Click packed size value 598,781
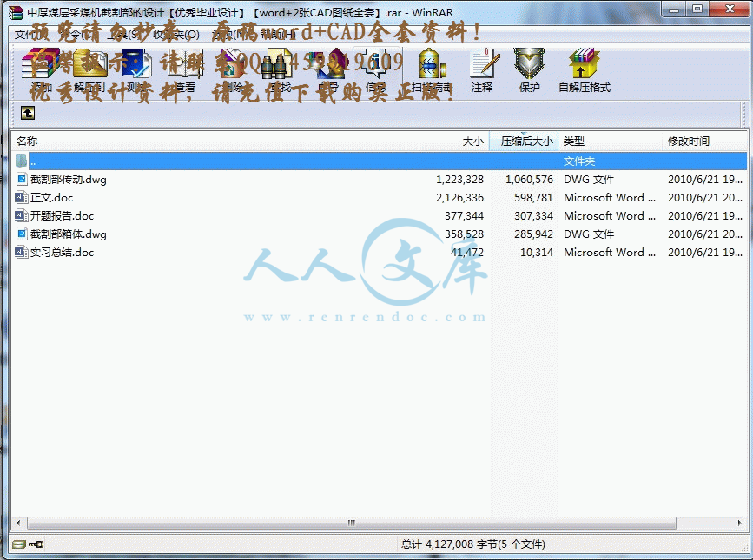Screen dimensions: 753x560 point(533,198)
